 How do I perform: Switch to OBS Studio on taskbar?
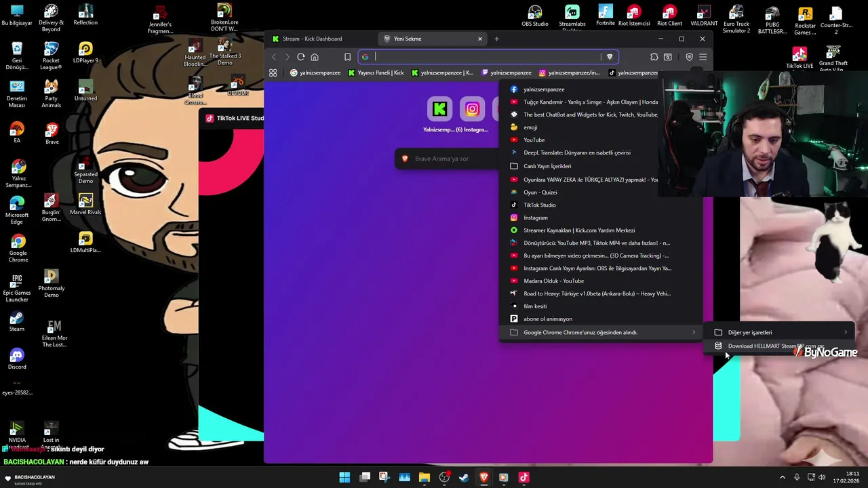pyautogui.click(x=444, y=477)
